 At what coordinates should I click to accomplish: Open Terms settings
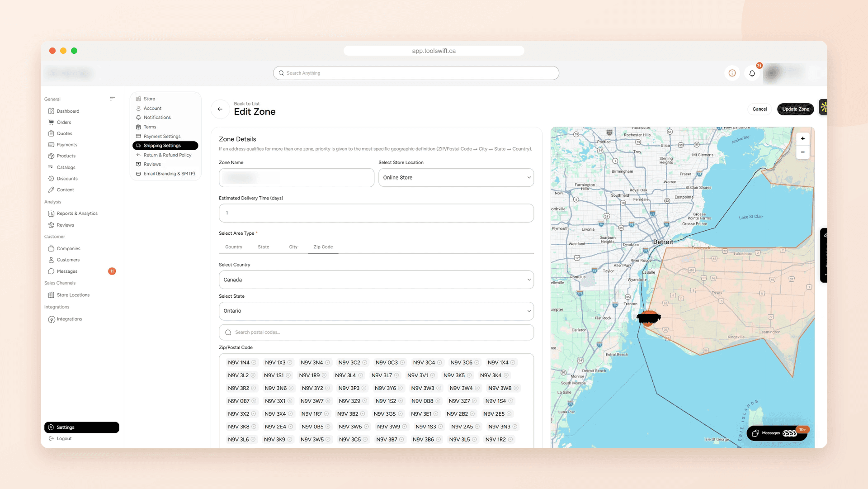coord(150,127)
